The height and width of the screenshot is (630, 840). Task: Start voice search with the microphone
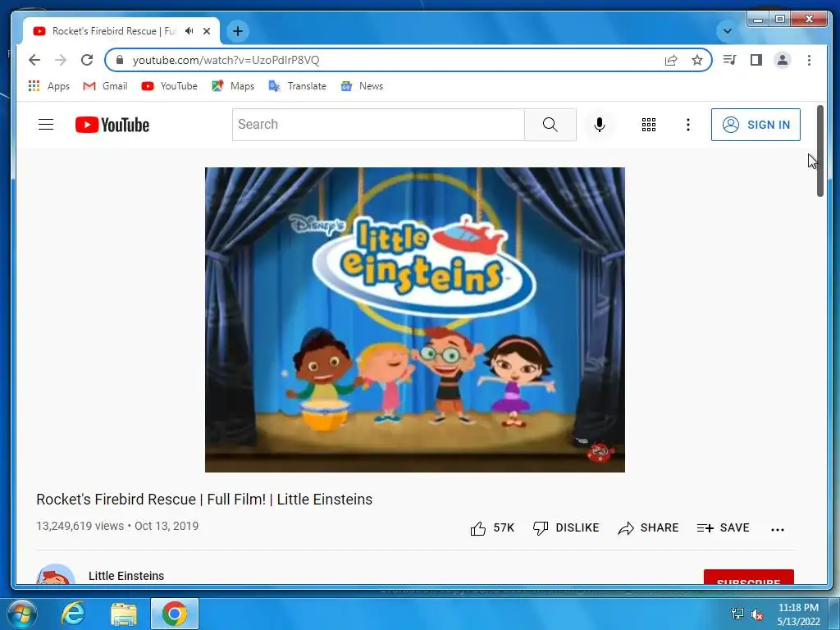[x=600, y=125]
